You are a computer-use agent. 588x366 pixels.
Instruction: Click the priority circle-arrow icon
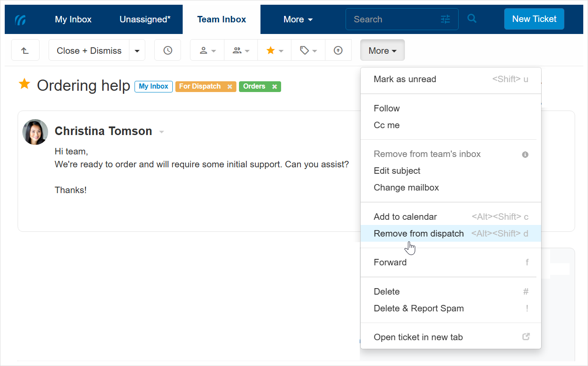click(338, 50)
